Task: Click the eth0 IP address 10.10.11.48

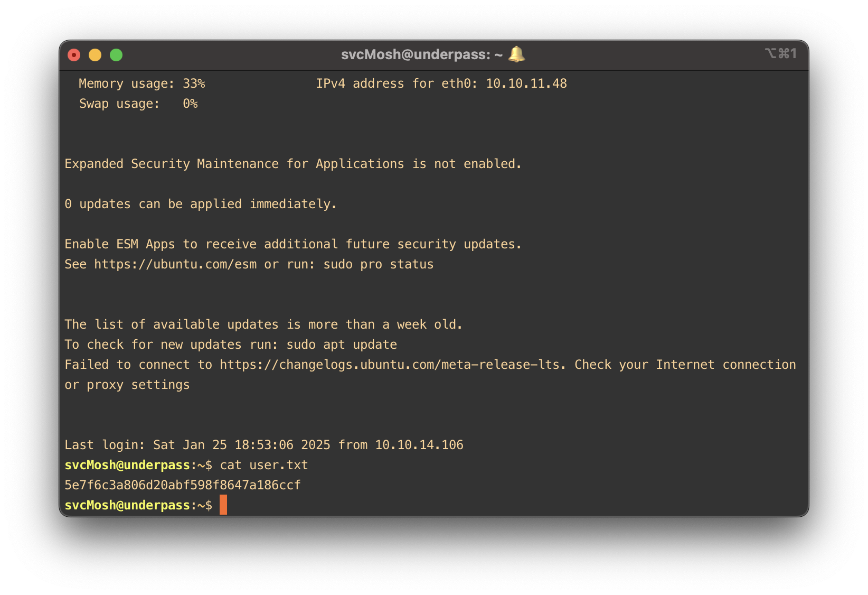Action: [526, 83]
